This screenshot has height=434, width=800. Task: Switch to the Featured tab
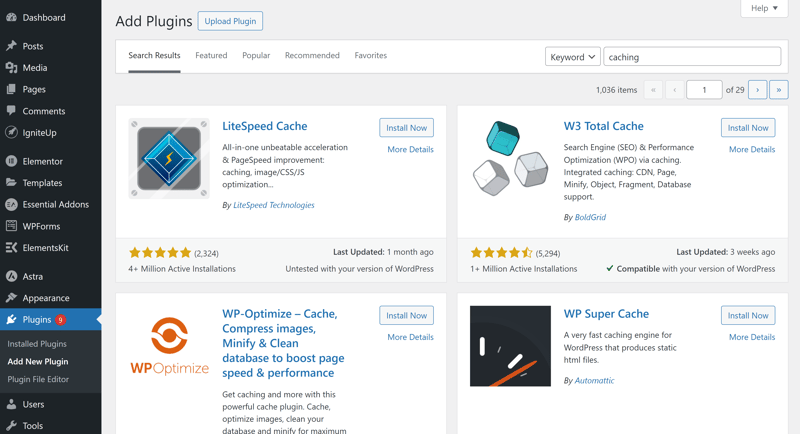211,55
